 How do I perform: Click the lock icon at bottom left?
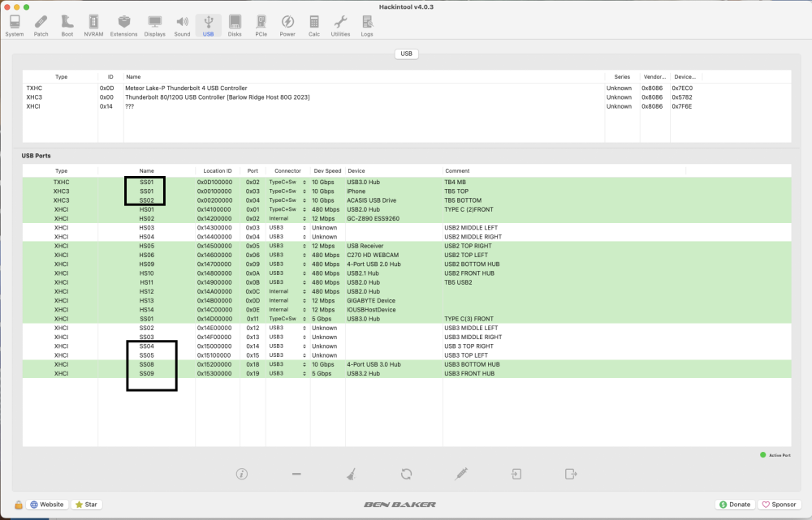[19, 505]
